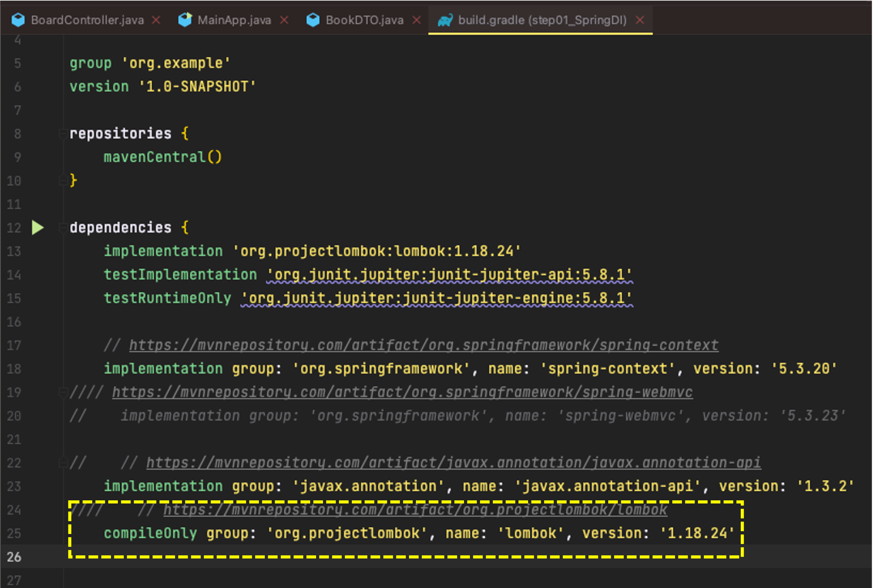Screen dimensions: 873x588
Task: Toggle fold marker at repositories closing brace
Action: (x=63, y=181)
